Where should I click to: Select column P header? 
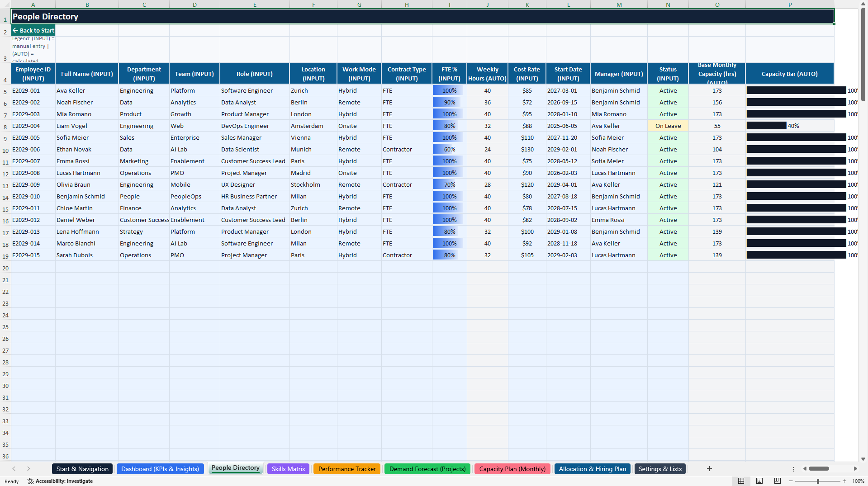click(x=790, y=5)
